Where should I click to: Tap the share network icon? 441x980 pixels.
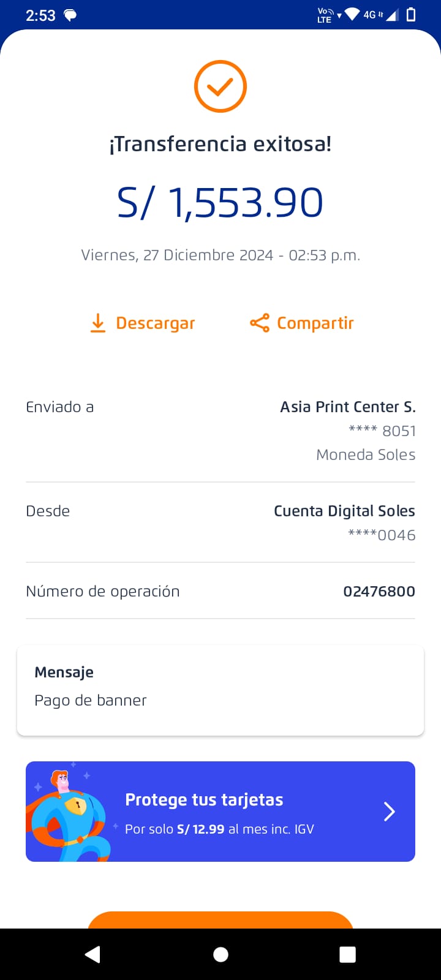pos(260,323)
